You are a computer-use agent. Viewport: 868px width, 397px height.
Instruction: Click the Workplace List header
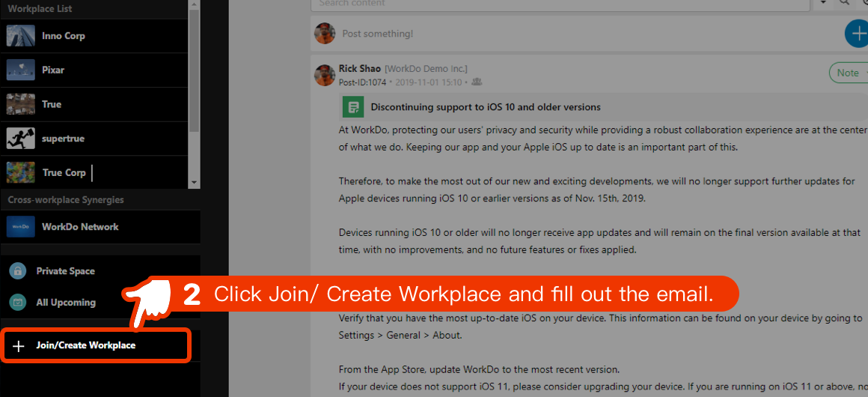pyautogui.click(x=40, y=9)
